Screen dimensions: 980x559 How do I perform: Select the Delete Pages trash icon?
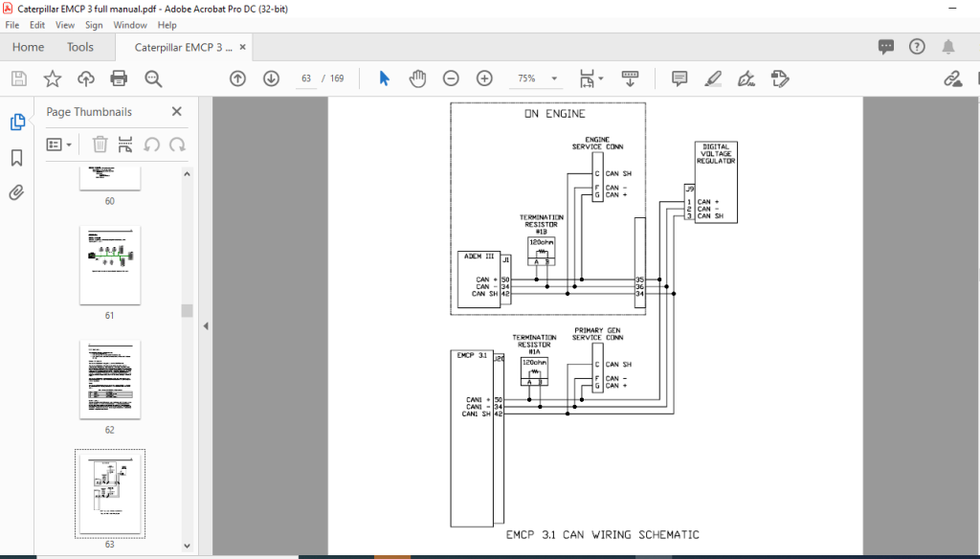click(100, 144)
